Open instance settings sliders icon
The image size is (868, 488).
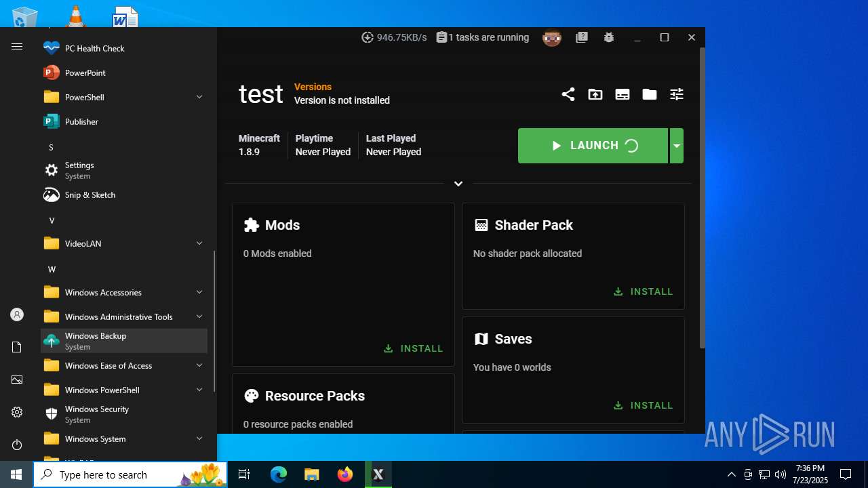pyautogui.click(x=677, y=94)
